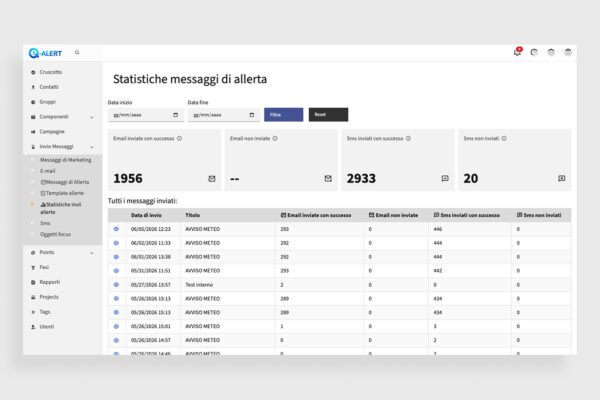View details for 06/01/2026 13:38 row

[116, 257]
